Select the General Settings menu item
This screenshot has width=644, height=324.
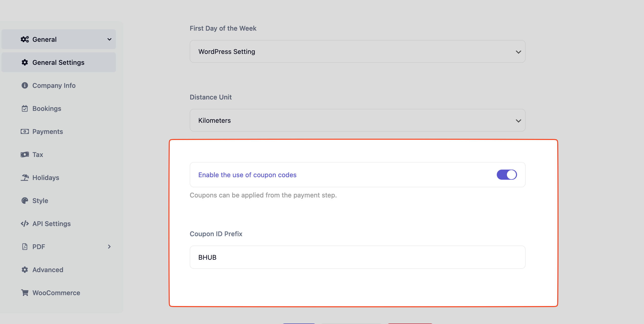click(x=58, y=63)
